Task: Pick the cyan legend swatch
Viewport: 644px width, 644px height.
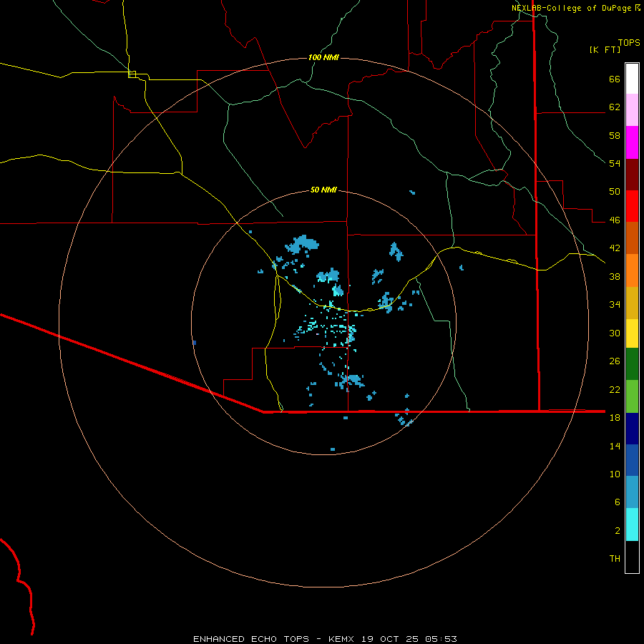Action: point(632,525)
